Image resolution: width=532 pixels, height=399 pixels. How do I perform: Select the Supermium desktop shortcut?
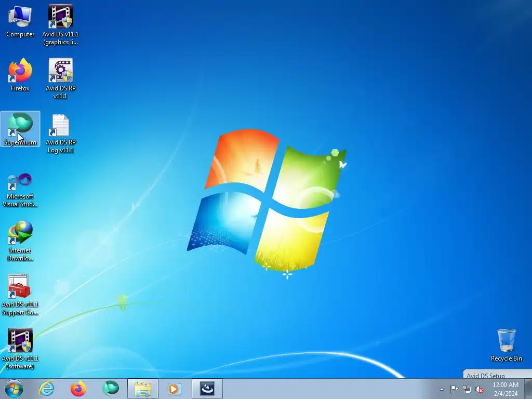point(20,129)
